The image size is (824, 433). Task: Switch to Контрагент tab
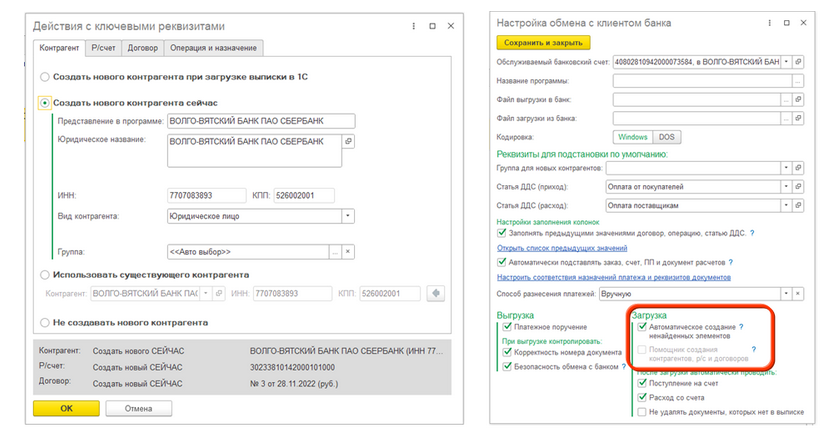click(x=59, y=48)
